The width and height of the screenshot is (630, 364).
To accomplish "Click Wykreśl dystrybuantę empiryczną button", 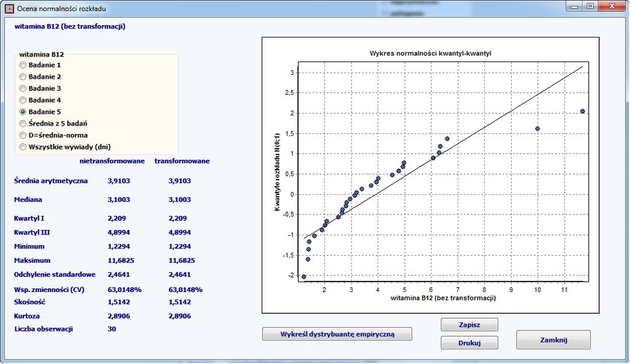I will click(337, 334).
